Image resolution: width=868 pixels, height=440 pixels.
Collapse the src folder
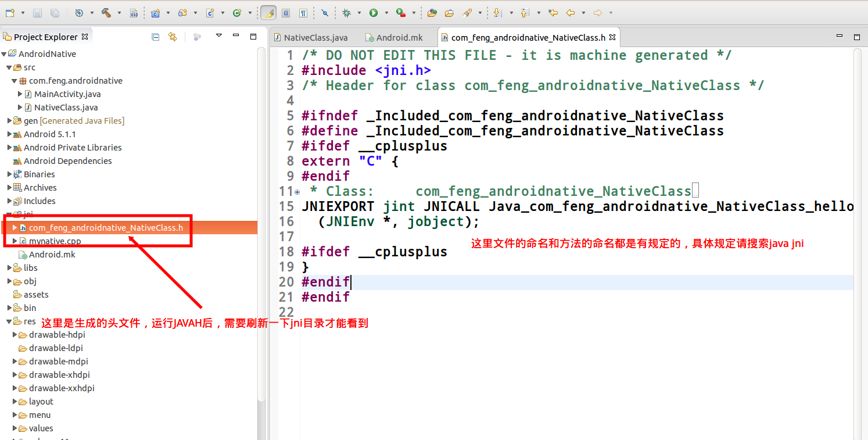coord(9,67)
